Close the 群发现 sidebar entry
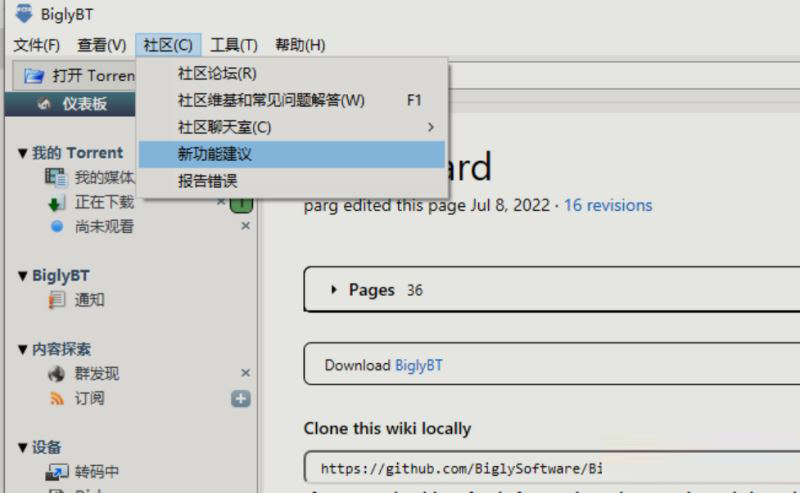This screenshot has height=493, width=800. [x=245, y=373]
